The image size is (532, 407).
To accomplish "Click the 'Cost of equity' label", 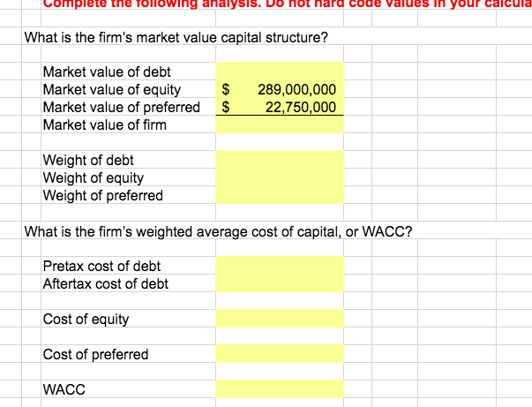I will pos(86,320).
